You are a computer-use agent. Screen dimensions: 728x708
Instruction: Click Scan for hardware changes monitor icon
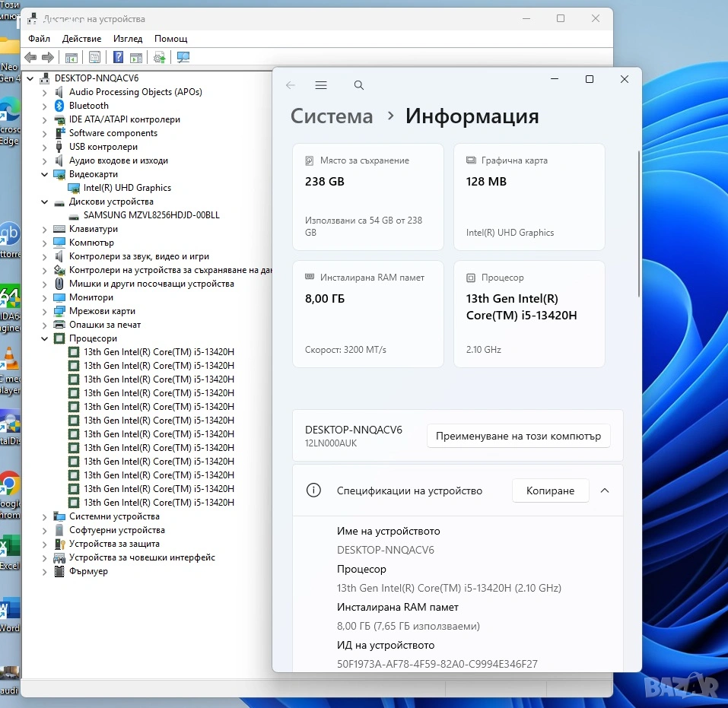183,57
